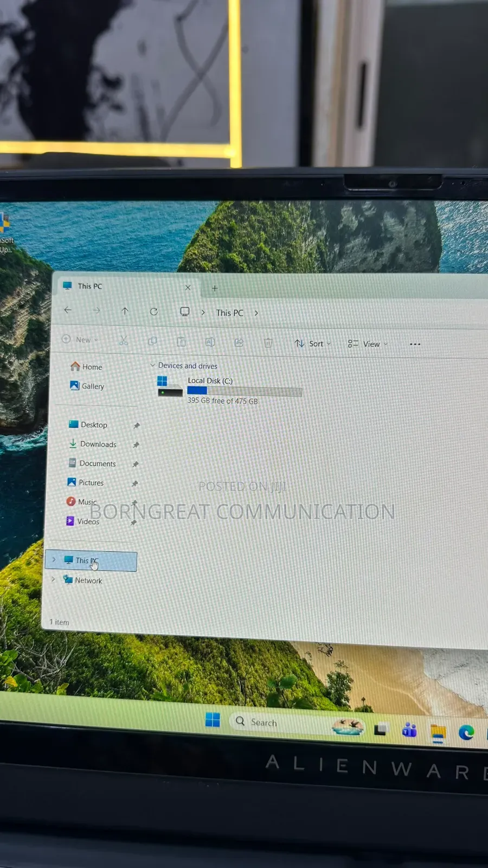
Task: Click the '1 item' status bar text
Action: coord(59,622)
